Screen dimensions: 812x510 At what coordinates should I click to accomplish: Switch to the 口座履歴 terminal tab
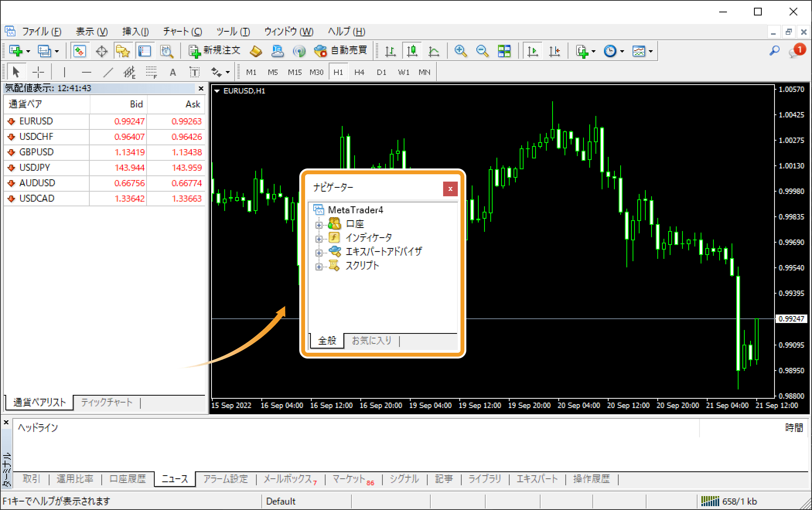click(128, 479)
